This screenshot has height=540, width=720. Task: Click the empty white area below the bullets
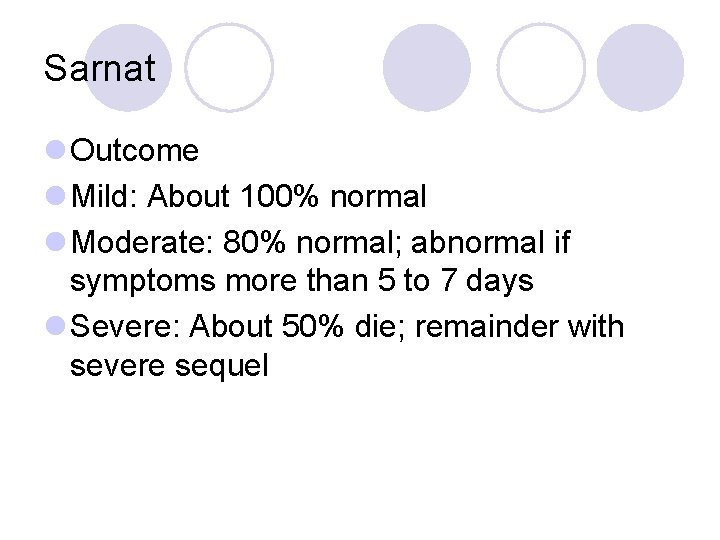[x=360, y=459]
